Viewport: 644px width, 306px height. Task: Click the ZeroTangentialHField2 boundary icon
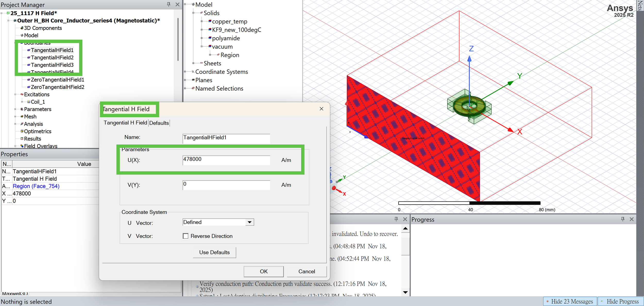pos(29,87)
